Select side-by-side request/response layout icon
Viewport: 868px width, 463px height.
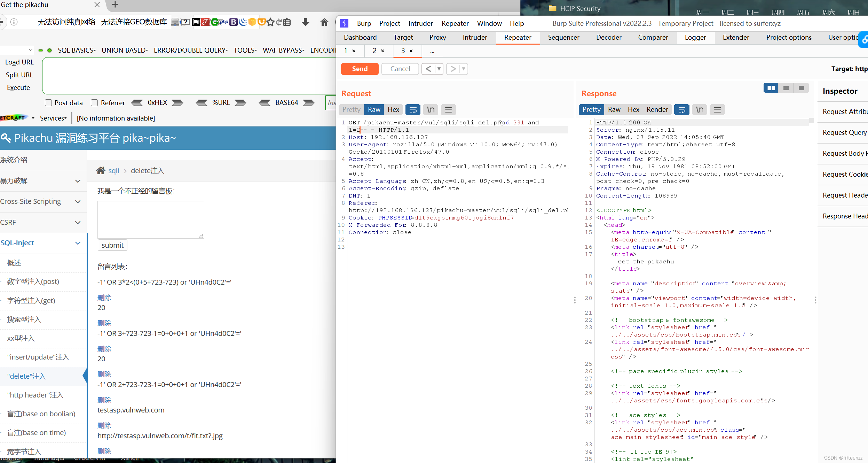click(x=771, y=88)
